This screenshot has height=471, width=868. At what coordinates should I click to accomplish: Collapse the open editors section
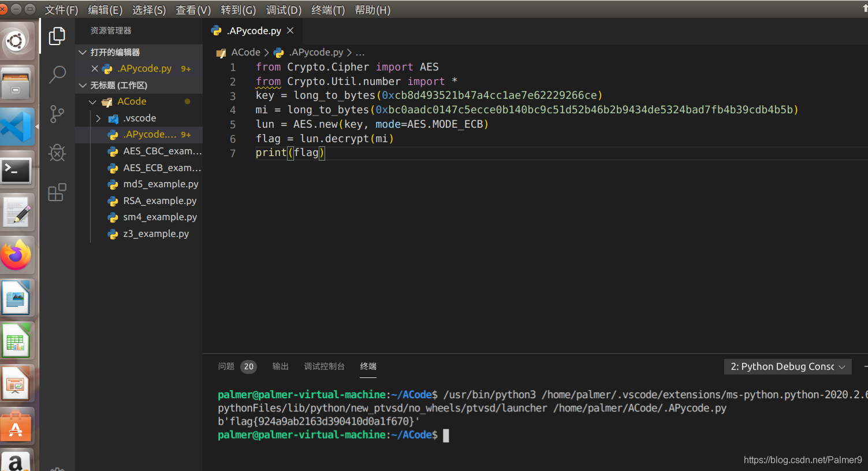pos(83,52)
